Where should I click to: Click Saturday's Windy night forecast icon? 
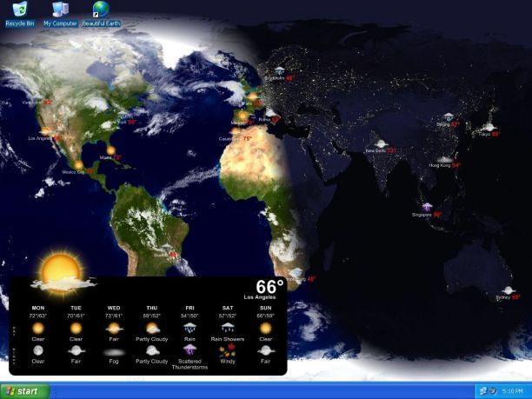point(228,350)
